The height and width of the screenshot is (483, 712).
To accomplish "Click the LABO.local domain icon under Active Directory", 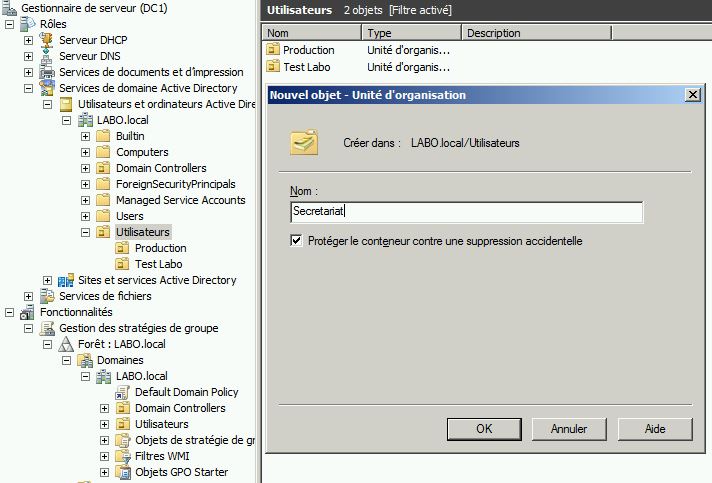I will click(x=85, y=120).
